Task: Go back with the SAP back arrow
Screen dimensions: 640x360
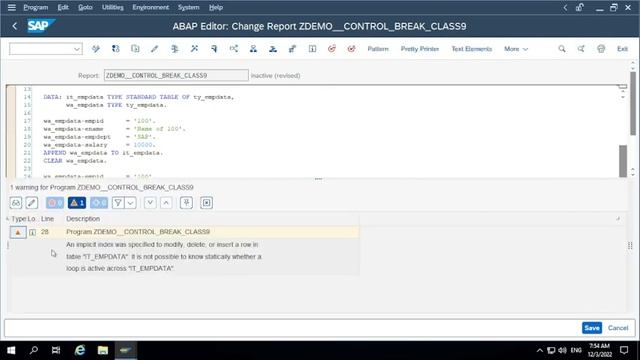Action: point(15,26)
